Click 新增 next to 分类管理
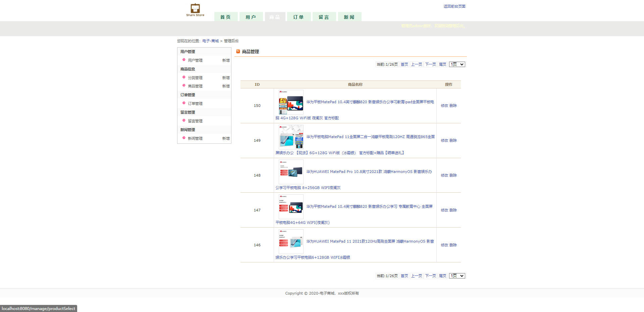The image size is (644, 312). pos(226,78)
